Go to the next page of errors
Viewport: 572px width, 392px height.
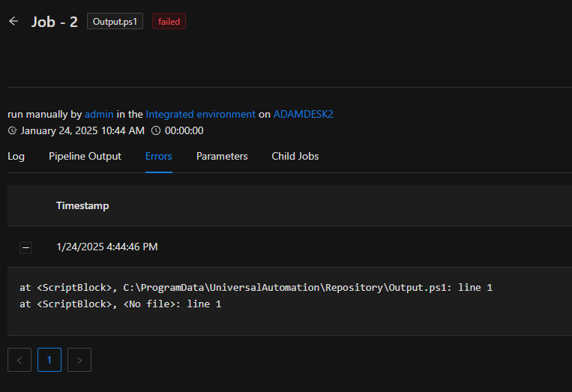(x=79, y=361)
